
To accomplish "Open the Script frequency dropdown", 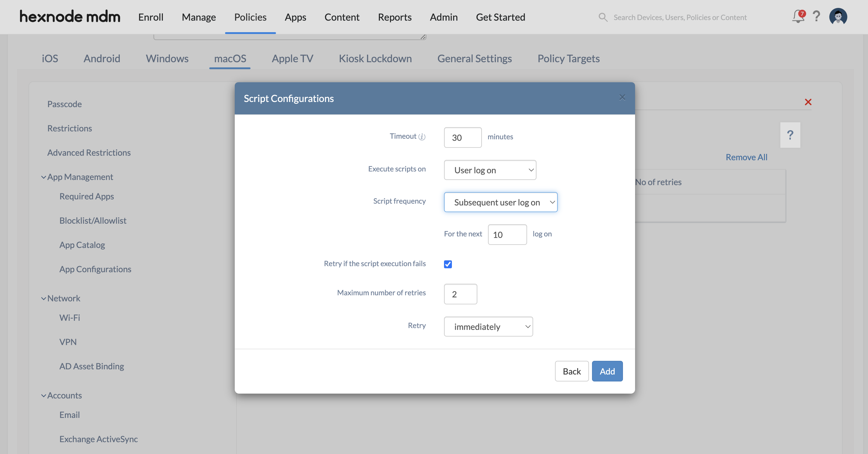I will tap(500, 202).
